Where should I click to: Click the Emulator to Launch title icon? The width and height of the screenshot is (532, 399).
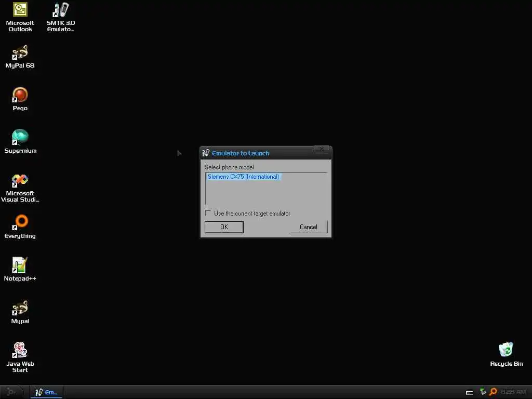tap(206, 153)
